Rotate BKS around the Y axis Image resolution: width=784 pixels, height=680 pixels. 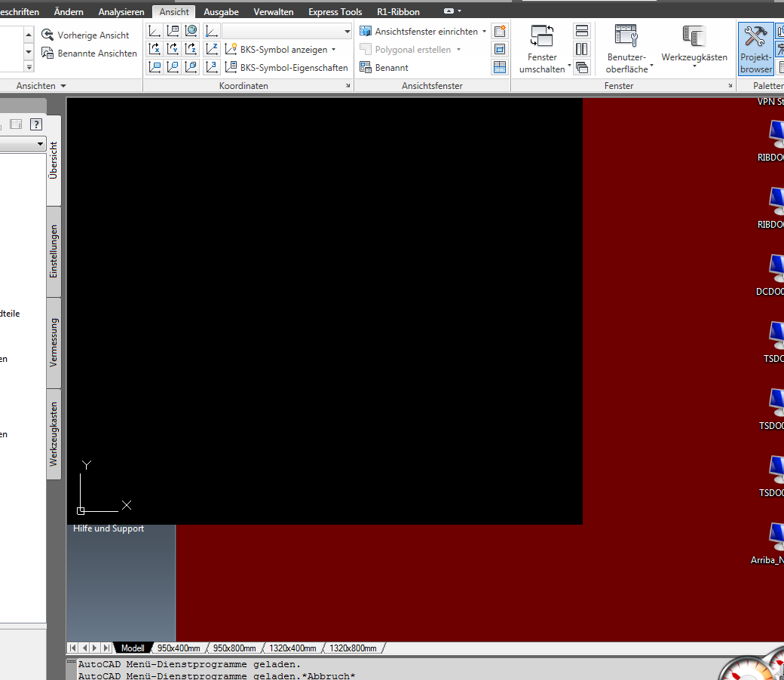173,49
